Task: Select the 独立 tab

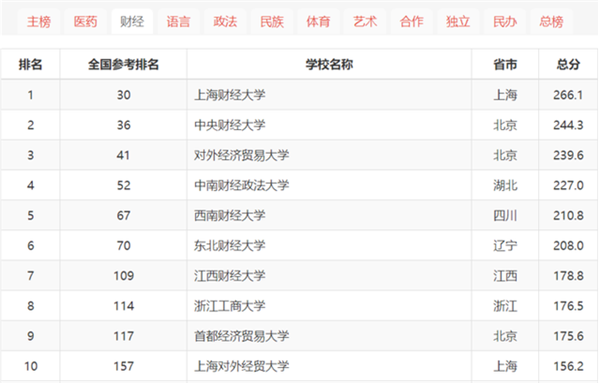Action: 458,21
